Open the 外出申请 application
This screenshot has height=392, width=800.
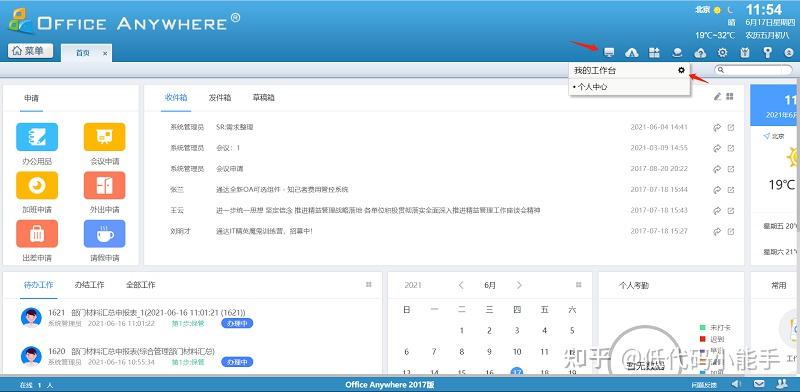(105, 185)
